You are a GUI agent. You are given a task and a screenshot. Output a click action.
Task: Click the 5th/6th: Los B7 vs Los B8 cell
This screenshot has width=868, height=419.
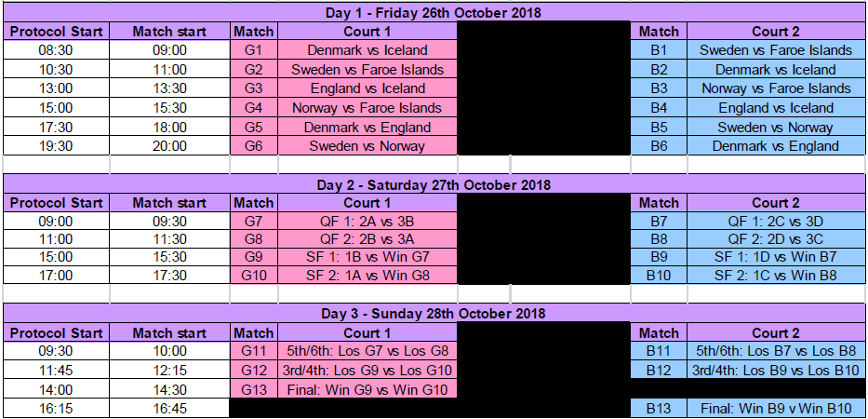point(776,351)
